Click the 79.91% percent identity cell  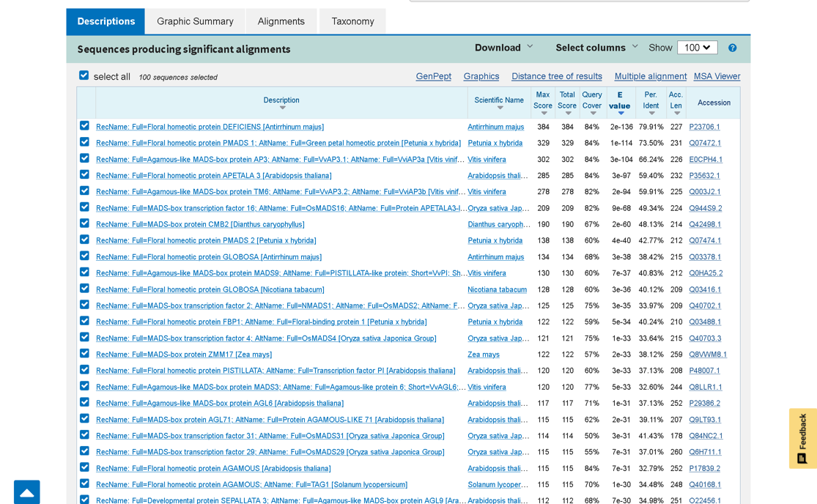click(x=651, y=127)
